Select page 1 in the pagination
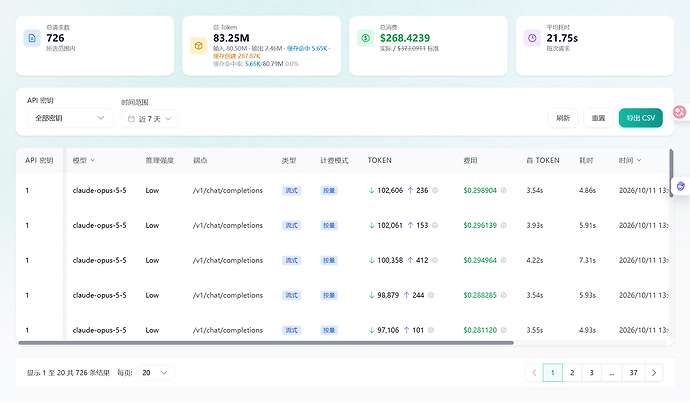Screen dimensions: 690x402 pos(553,373)
